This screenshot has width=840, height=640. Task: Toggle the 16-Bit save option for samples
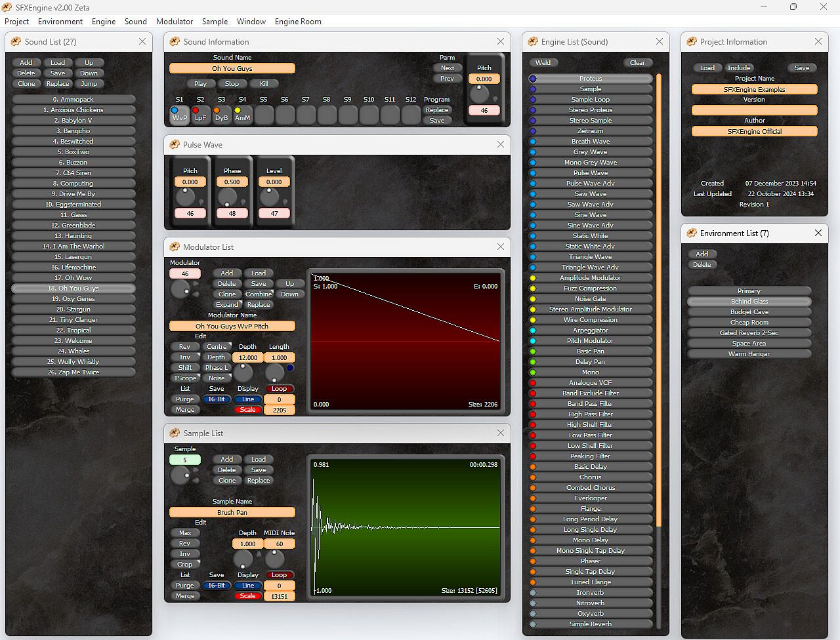[216, 586]
